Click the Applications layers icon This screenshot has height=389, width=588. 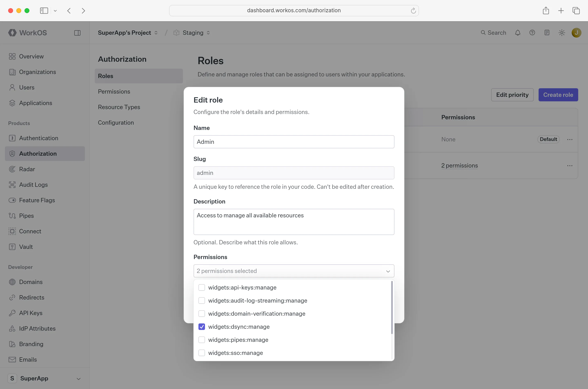[12, 103]
